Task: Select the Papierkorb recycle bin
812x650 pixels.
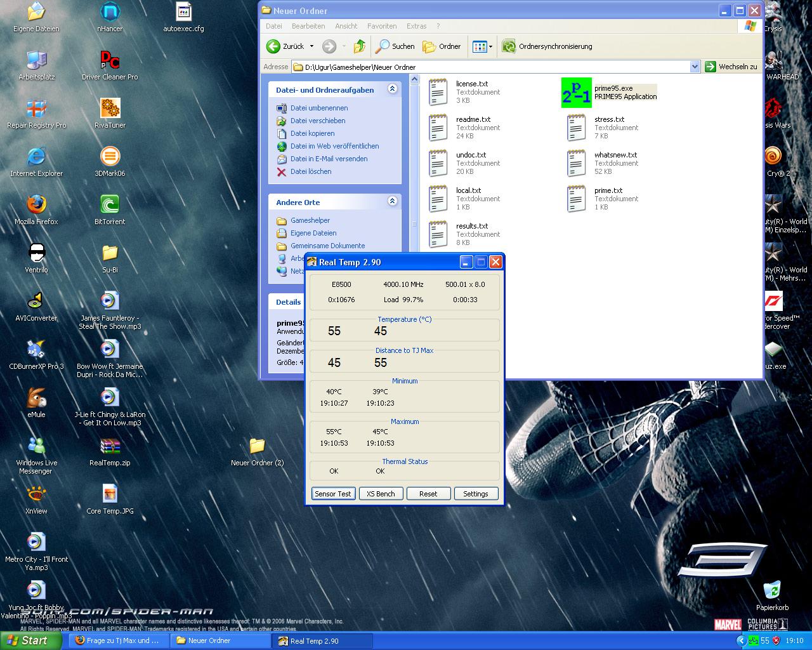Action: click(772, 596)
